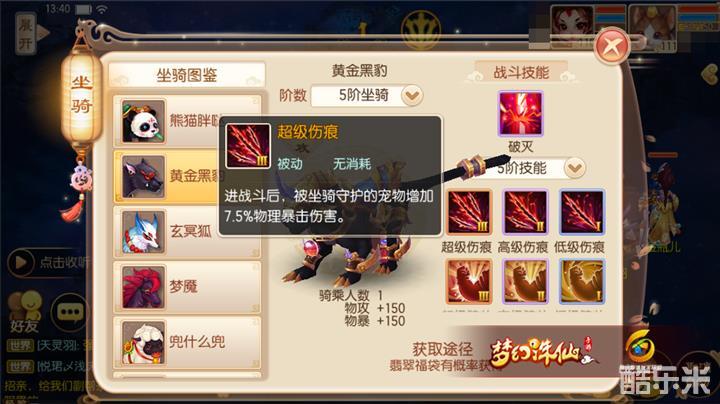Select 兜什么兜 mount from list
Screen dimensions: 720x404
(x=187, y=342)
